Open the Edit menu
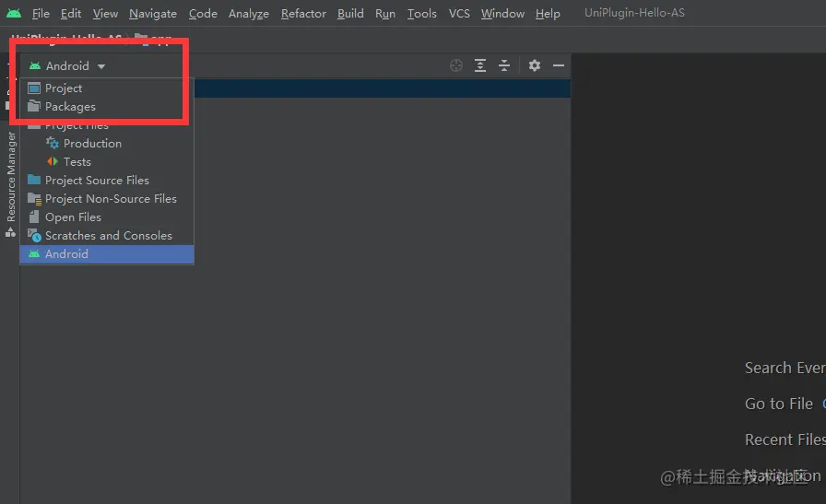 point(71,13)
